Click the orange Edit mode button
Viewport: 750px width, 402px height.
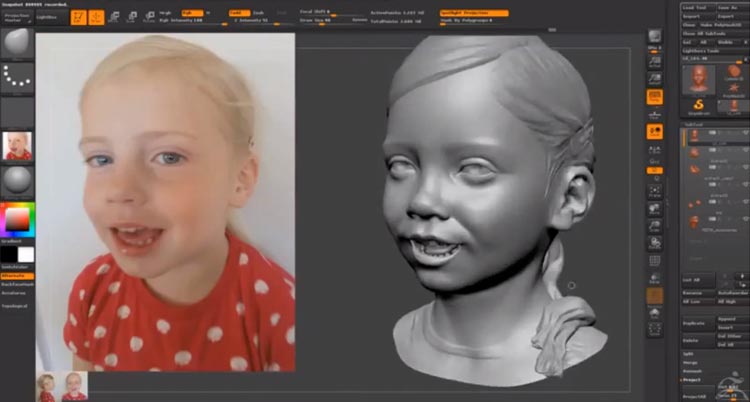click(x=78, y=18)
